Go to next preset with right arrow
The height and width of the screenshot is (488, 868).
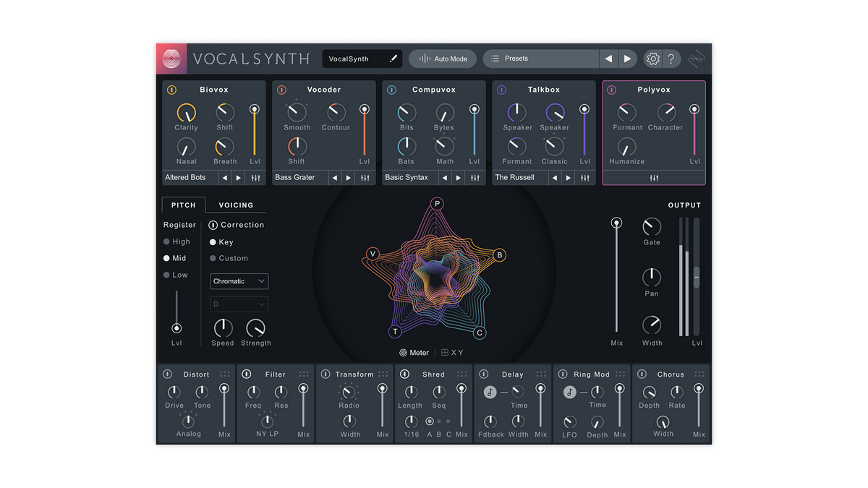click(628, 59)
